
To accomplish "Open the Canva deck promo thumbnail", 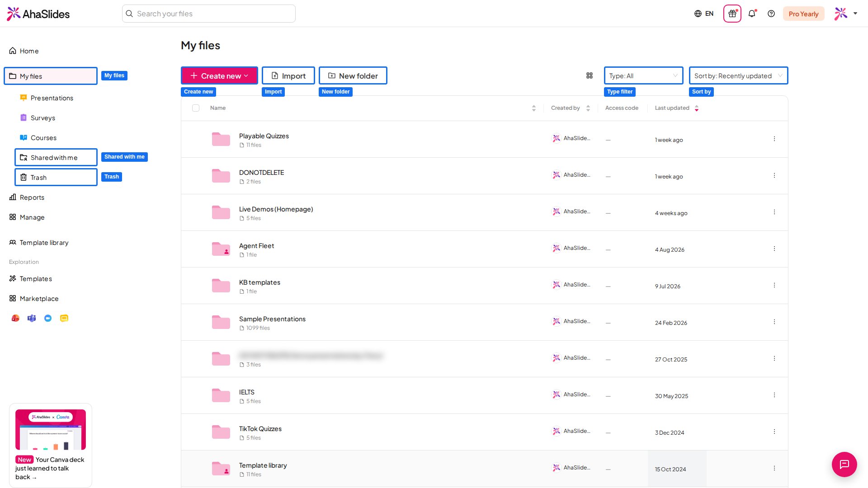I will [51, 430].
